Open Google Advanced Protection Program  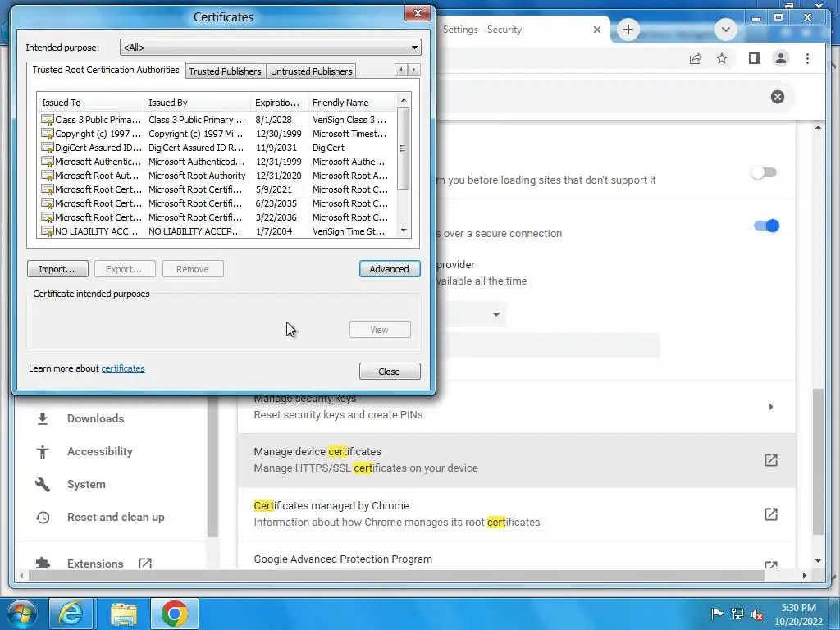tap(343, 559)
